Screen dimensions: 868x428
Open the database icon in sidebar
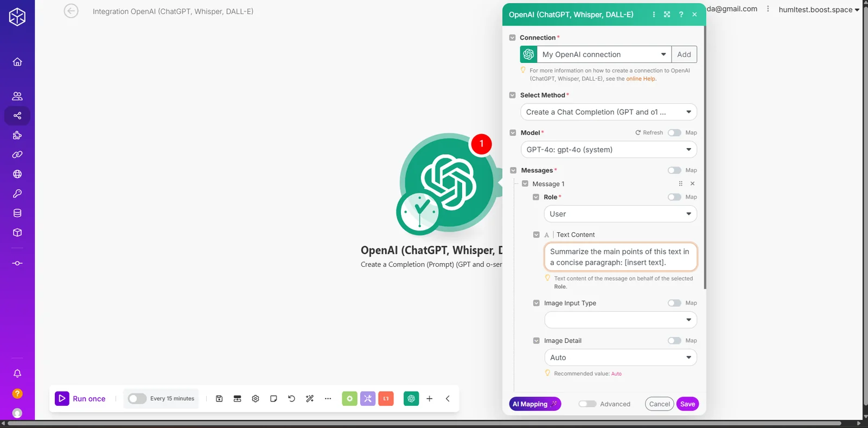coord(17,213)
